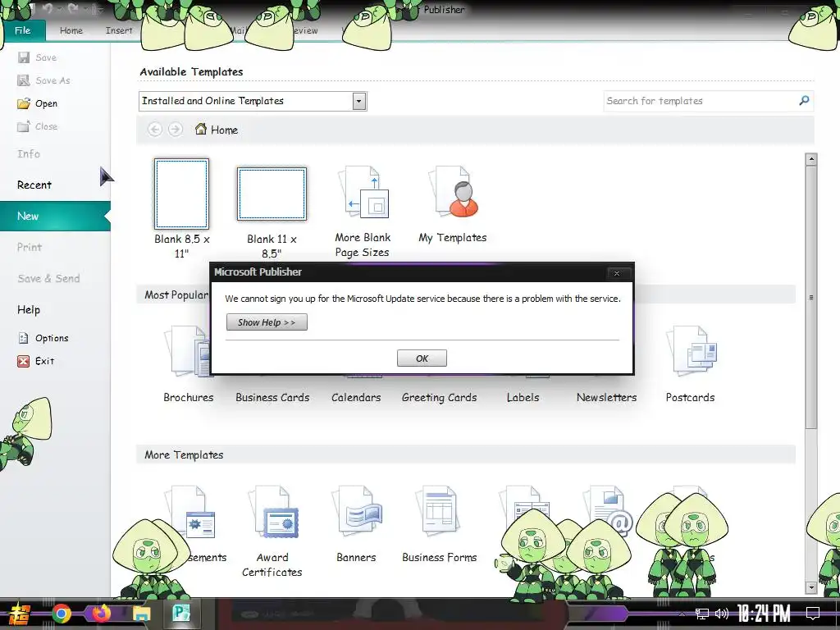Click the volume tray icon
Screen dimensions: 840x630
tap(722, 614)
